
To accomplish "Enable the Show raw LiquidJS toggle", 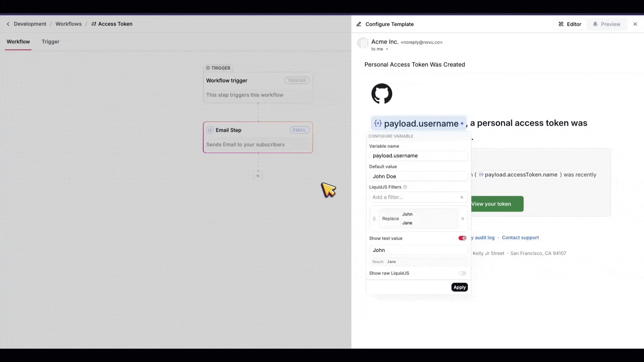I will [x=462, y=274].
